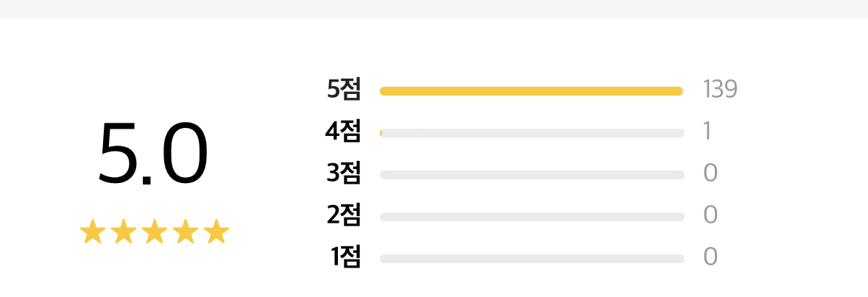Select the 2점 rating label
This screenshot has width=868, height=297.
click(344, 215)
